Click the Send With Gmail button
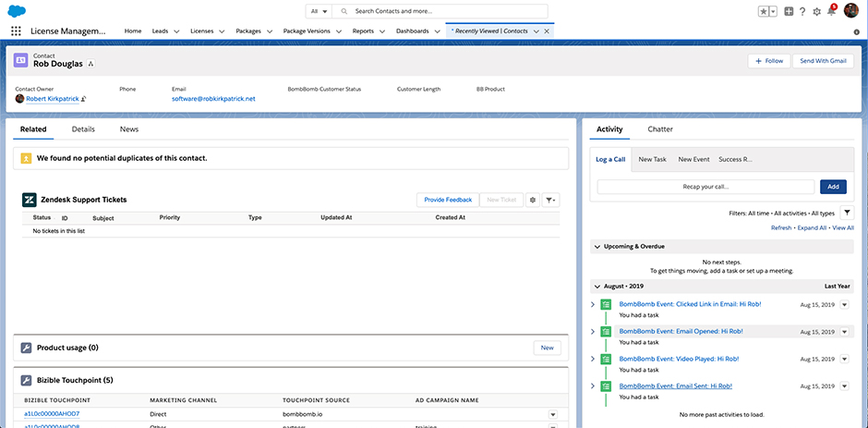This screenshot has width=868, height=428. pyautogui.click(x=823, y=61)
